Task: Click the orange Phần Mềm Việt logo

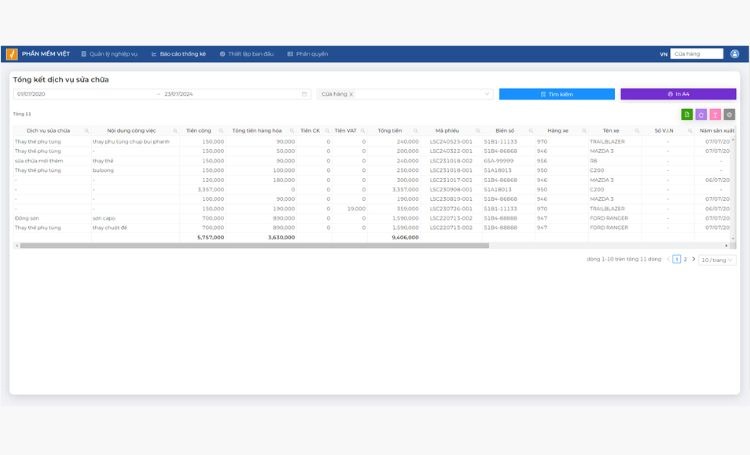Action: click(x=12, y=54)
